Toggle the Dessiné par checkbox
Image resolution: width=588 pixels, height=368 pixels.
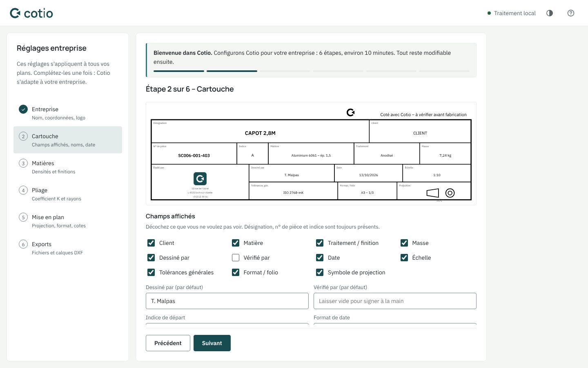click(x=151, y=258)
